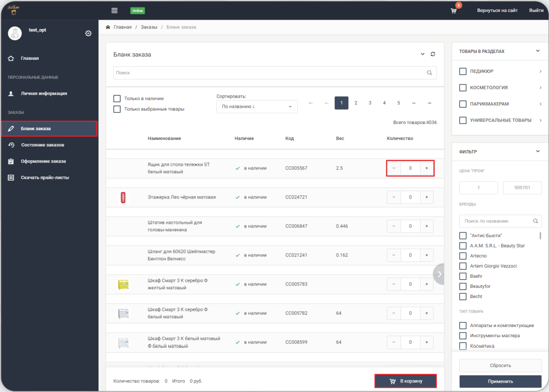
Task: Open the hamburger menu in top bar
Action: pyautogui.click(x=115, y=11)
